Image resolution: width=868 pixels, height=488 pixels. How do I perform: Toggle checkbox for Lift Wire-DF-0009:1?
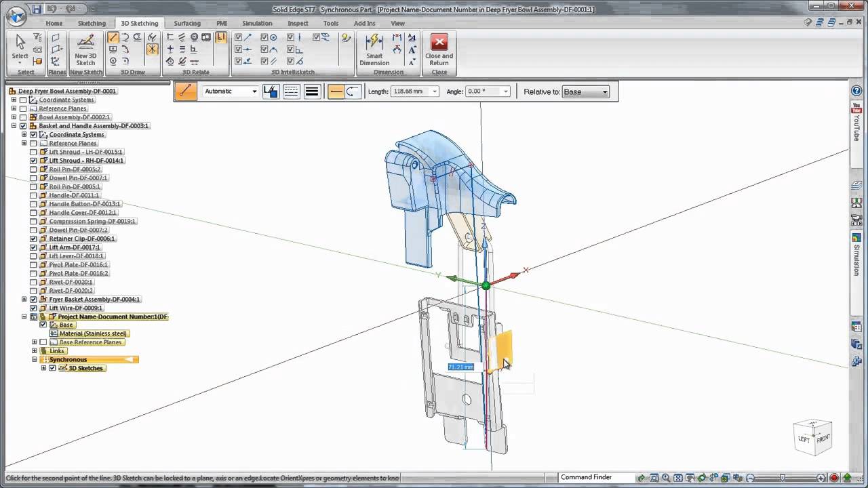[33, 308]
